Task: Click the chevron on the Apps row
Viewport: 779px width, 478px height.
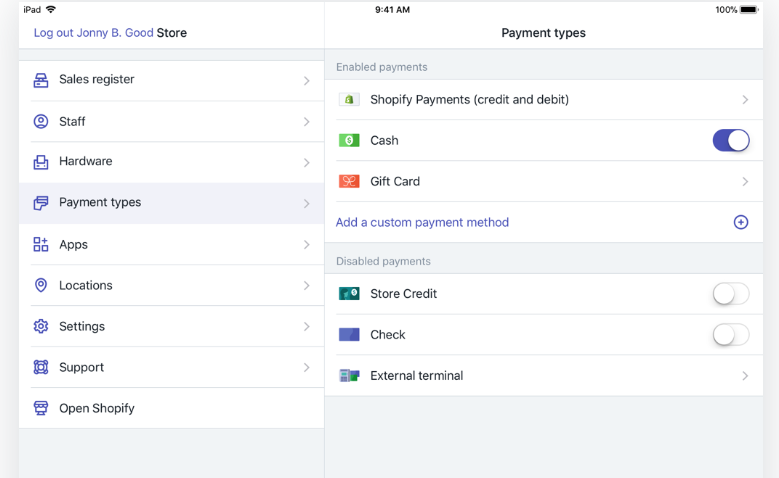Action: click(x=307, y=244)
